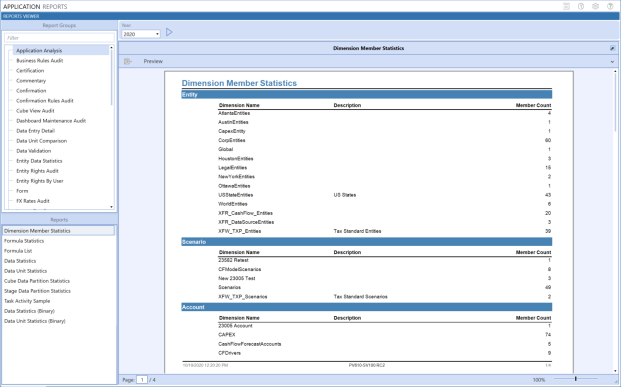Click CFModelScenarios row in report
Screen dimensions: 621x387
[384, 269]
